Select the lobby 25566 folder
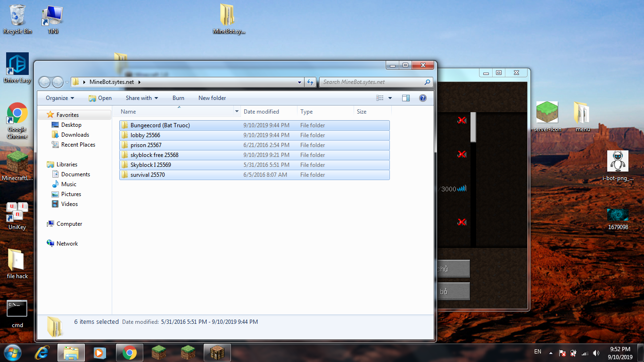 [255, 135]
